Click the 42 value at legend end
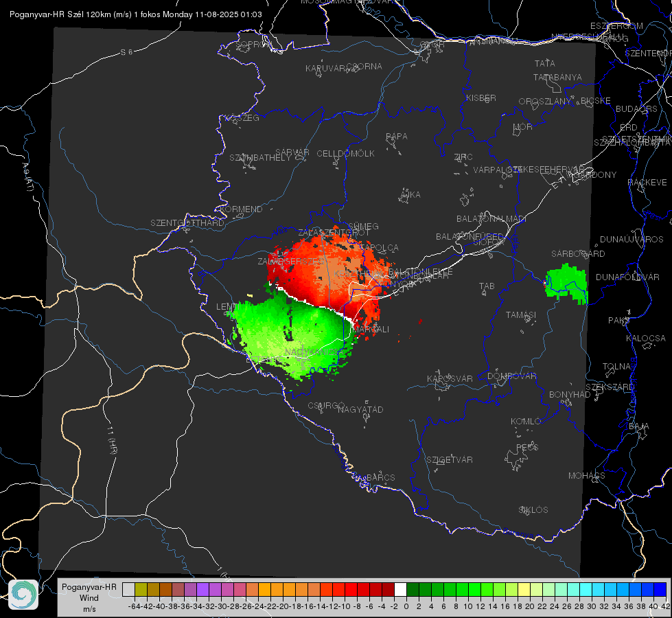The width and height of the screenshot is (672, 618). click(665, 606)
